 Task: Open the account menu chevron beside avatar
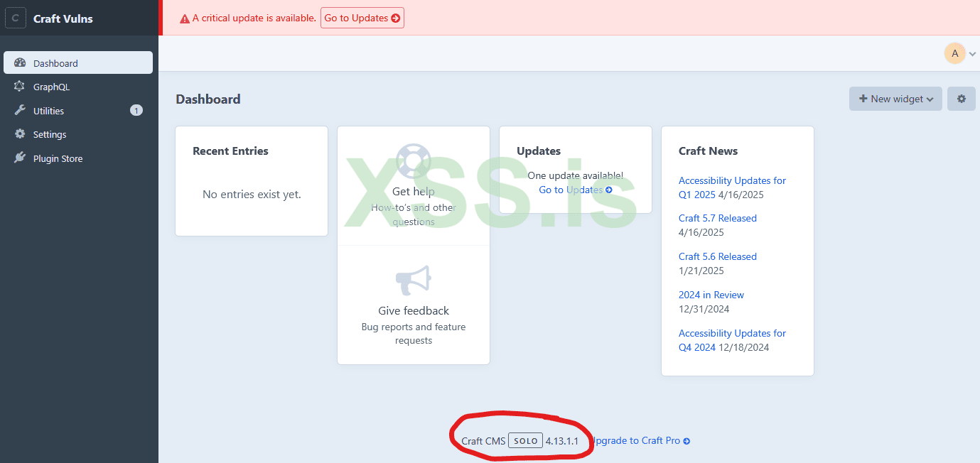tap(972, 54)
